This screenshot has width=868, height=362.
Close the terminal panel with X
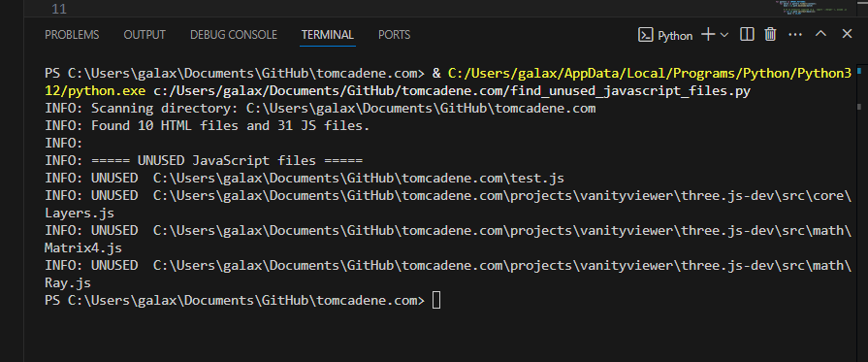coord(847,34)
